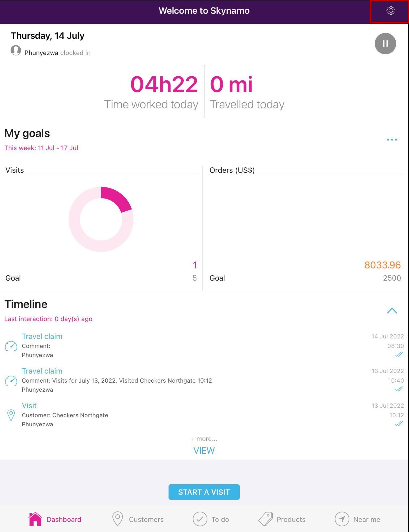Image resolution: width=409 pixels, height=532 pixels.
Task: Switch to the Customers tab
Action: coord(138,519)
